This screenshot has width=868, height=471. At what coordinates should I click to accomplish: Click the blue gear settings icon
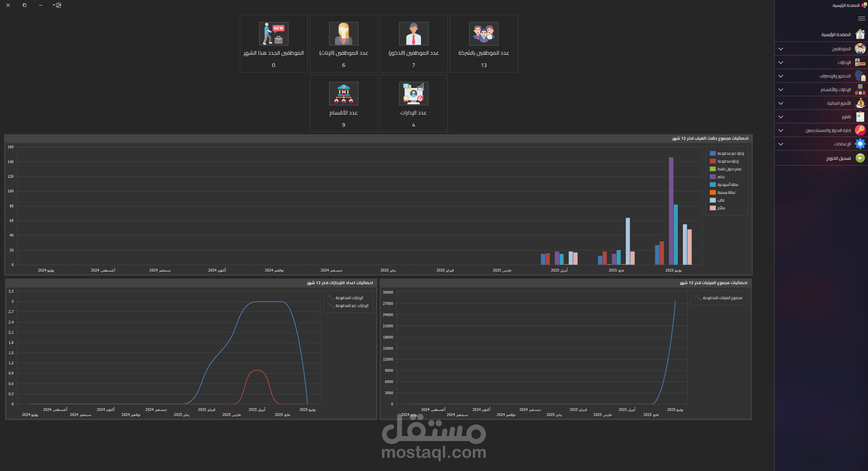860,144
